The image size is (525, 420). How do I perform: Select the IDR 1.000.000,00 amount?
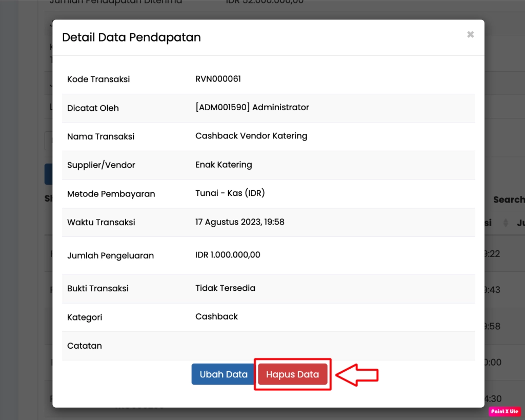[228, 255]
